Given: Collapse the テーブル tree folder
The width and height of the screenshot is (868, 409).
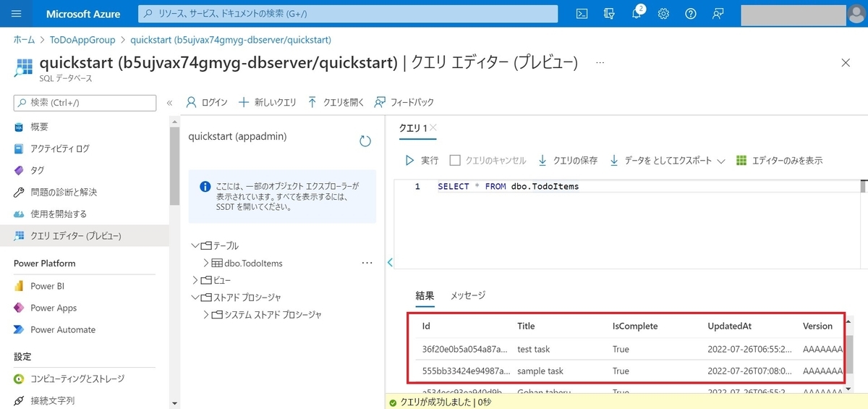Looking at the screenshot, I should click(x=195, y=245).
